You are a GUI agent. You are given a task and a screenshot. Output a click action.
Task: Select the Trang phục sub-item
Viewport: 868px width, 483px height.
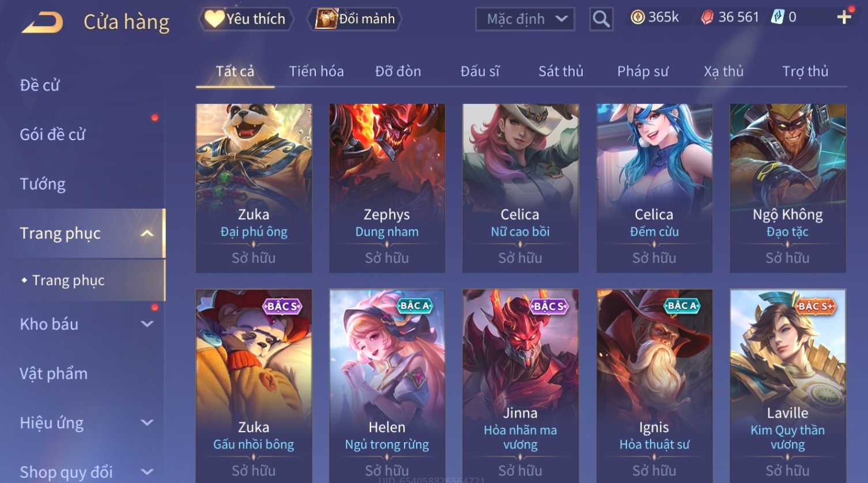(69, 280)
